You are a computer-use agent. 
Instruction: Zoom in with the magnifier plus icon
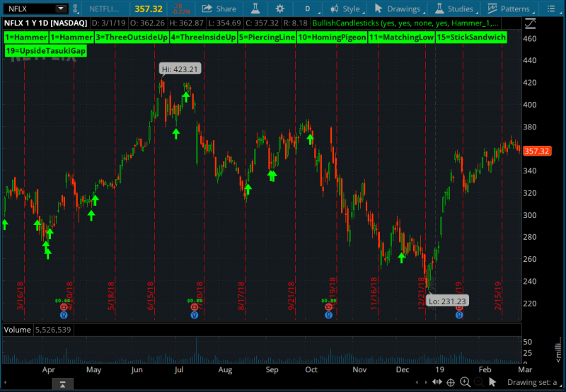pyautogui.click(x=465, y=382)
